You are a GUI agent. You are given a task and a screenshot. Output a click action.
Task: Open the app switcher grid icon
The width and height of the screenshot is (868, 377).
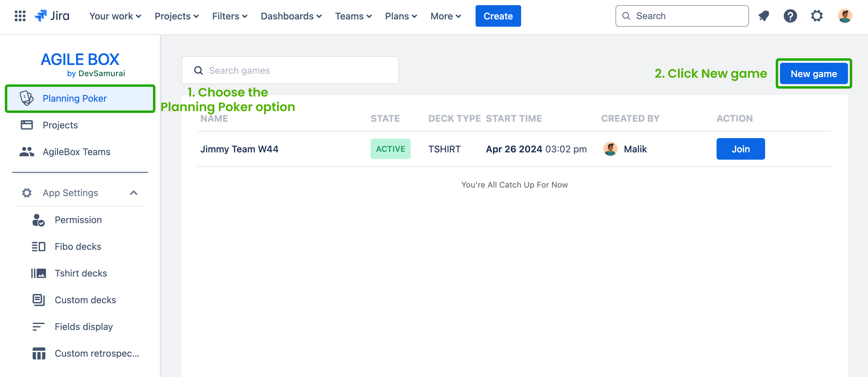(20, 16)
